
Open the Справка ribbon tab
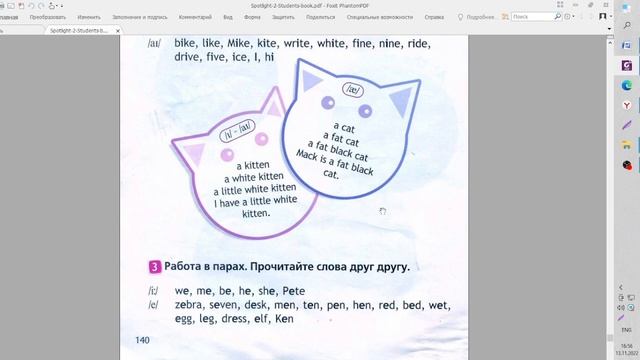click(x=434, y=17)
